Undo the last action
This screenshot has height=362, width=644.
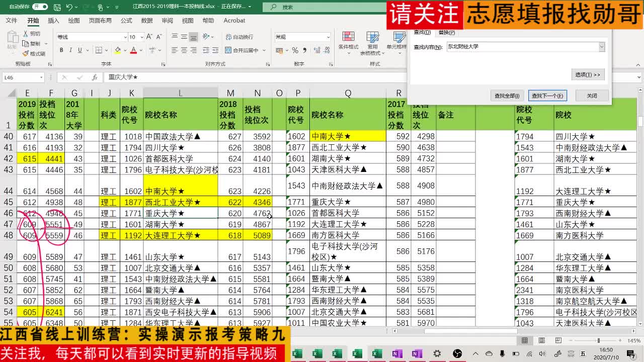(69, 7)
